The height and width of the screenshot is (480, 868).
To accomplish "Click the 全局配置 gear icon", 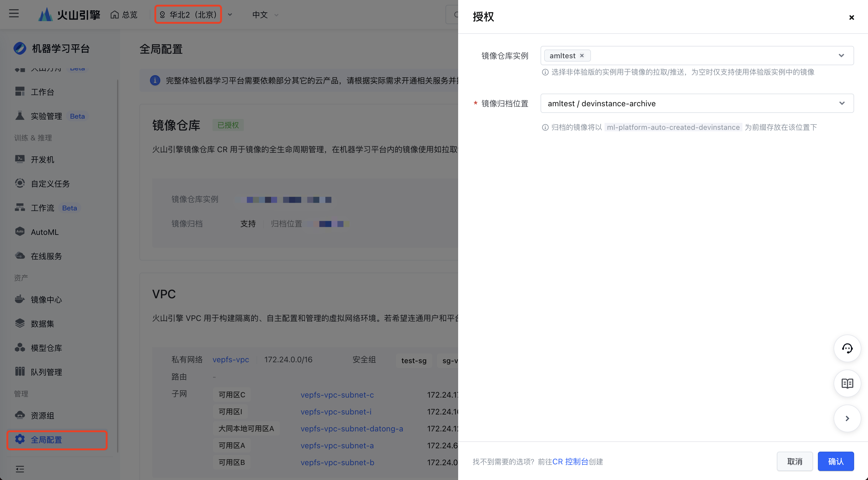I will (20, 439).
